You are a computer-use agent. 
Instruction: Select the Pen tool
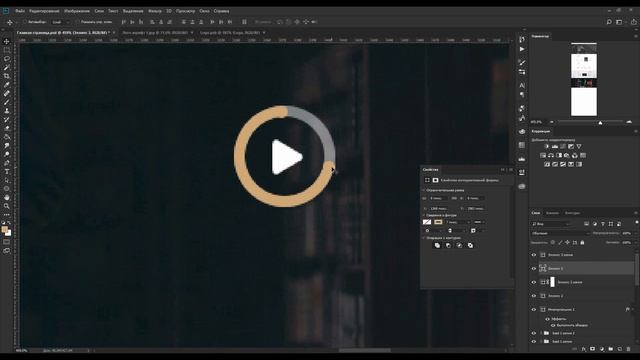(x=7, y=163)
